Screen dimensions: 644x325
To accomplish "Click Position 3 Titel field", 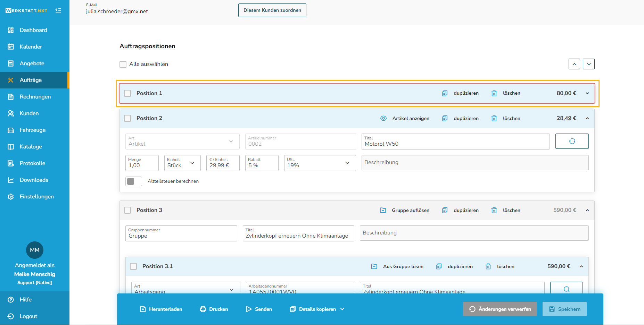I will coord(298,233).
